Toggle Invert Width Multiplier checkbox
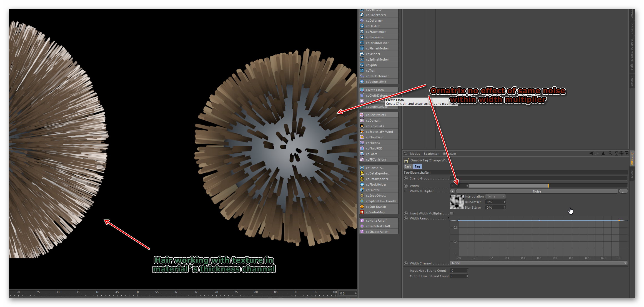This screenshot has width=644, height=307. pyautogui.click(x=452, y=213)
